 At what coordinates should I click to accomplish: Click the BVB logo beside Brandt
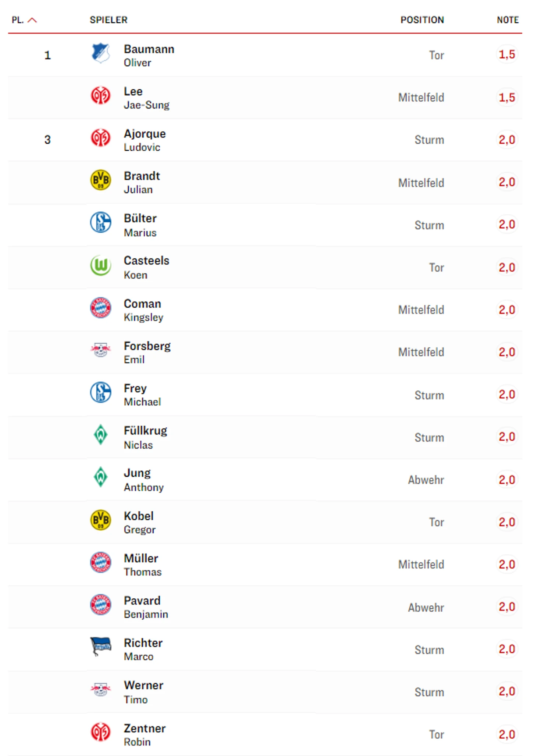pyautogui.click(x=100, y=180)
